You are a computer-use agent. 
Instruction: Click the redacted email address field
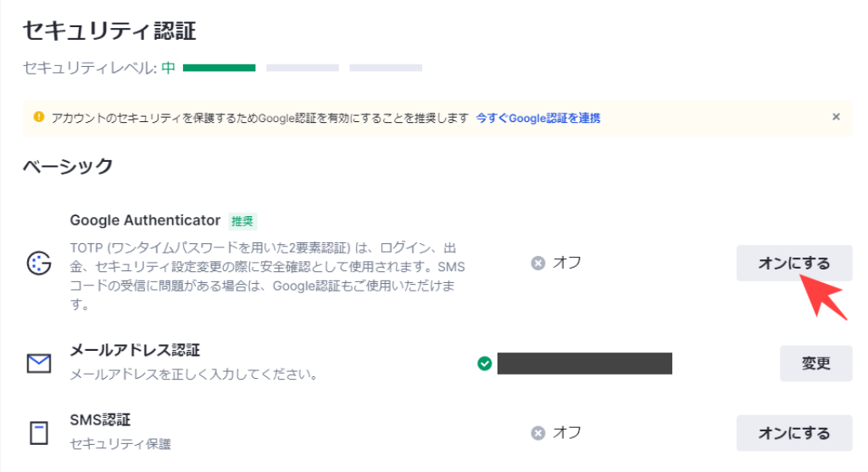(x=585, y=364)
